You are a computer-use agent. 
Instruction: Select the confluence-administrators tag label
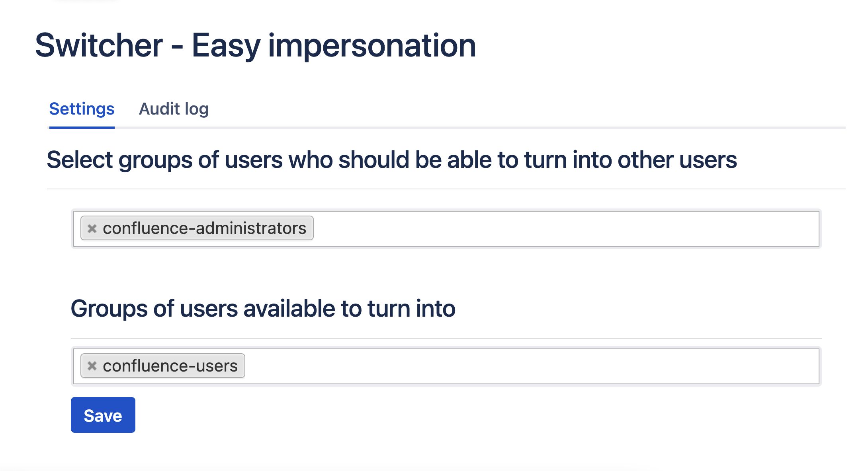click(x=204, y=228)
